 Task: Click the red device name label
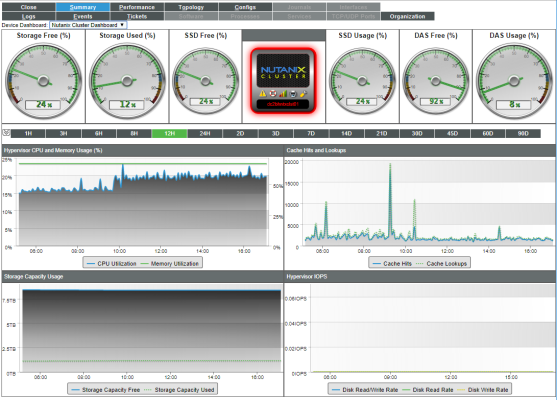283,104
